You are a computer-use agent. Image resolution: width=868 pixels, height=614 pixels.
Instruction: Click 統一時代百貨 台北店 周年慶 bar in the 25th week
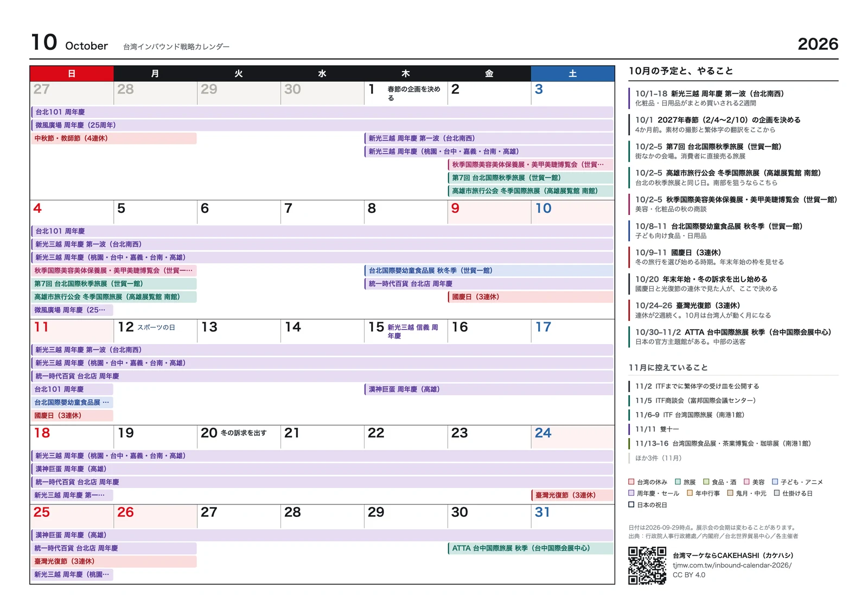113,548
